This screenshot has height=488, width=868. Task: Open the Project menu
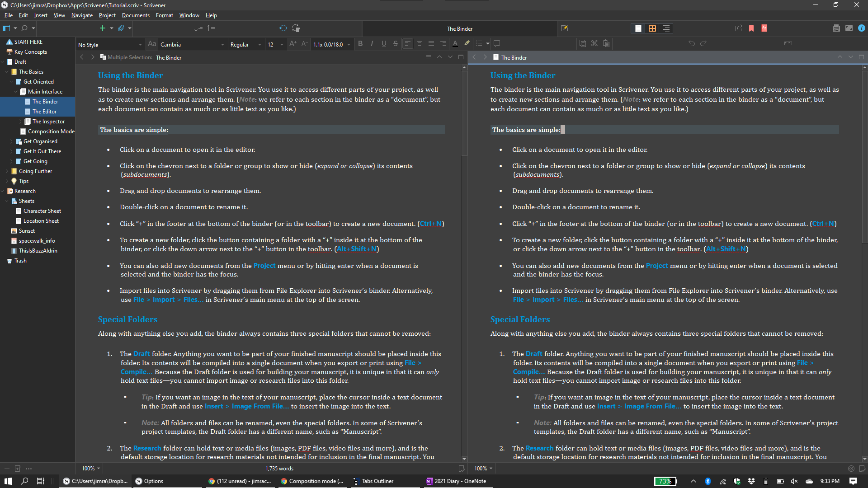pos(107,15)
